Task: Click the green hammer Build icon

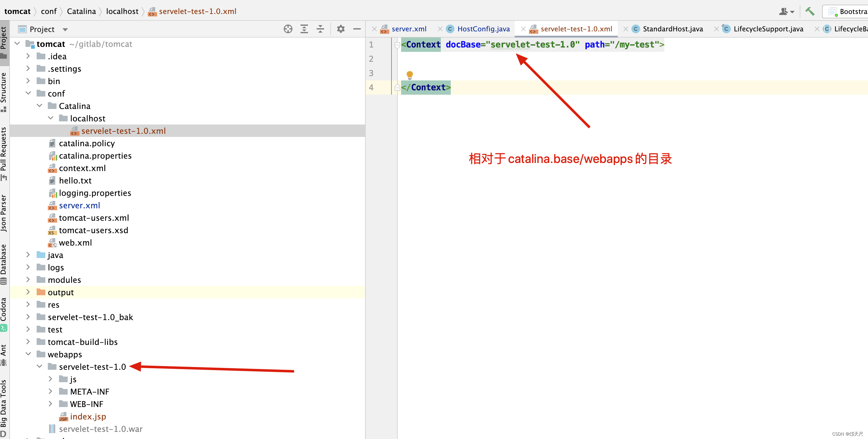Action: click(810, 11)
